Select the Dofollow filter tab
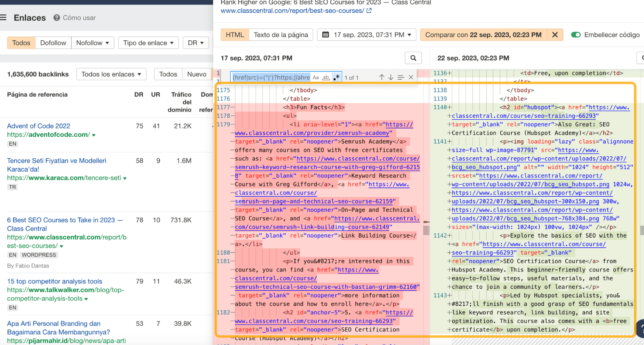 (53, 43)
